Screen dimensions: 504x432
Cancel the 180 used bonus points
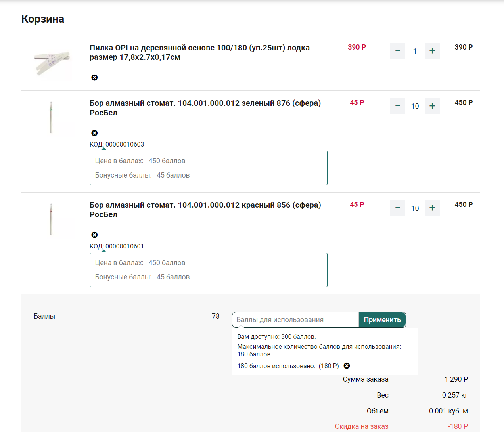click(x=347, y=366)
